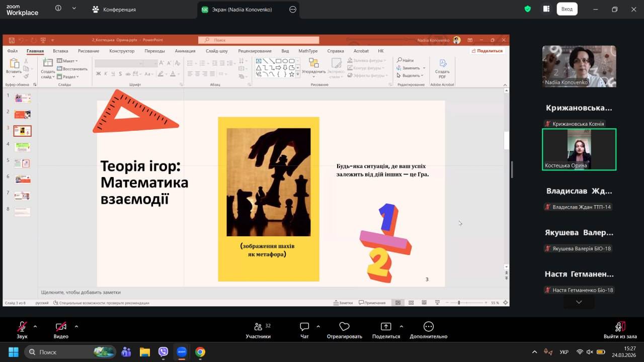644x362 pixels.
Task: Open the More options ellipsis icon
Action: tap(428, 327)
